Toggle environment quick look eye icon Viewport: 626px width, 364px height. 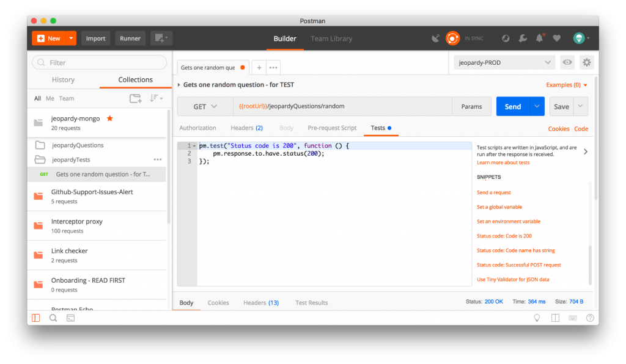567,62
